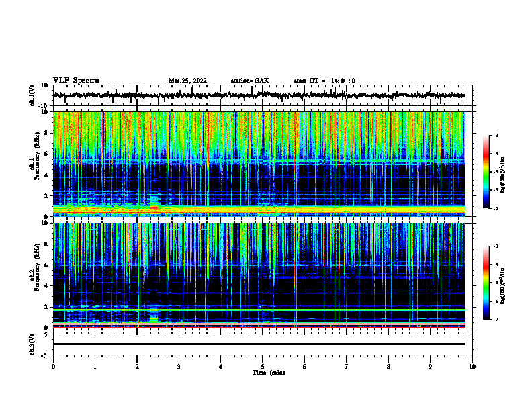
Task: Select the date text "Mar.25, 2022"
Action: [x=187, y=81]
